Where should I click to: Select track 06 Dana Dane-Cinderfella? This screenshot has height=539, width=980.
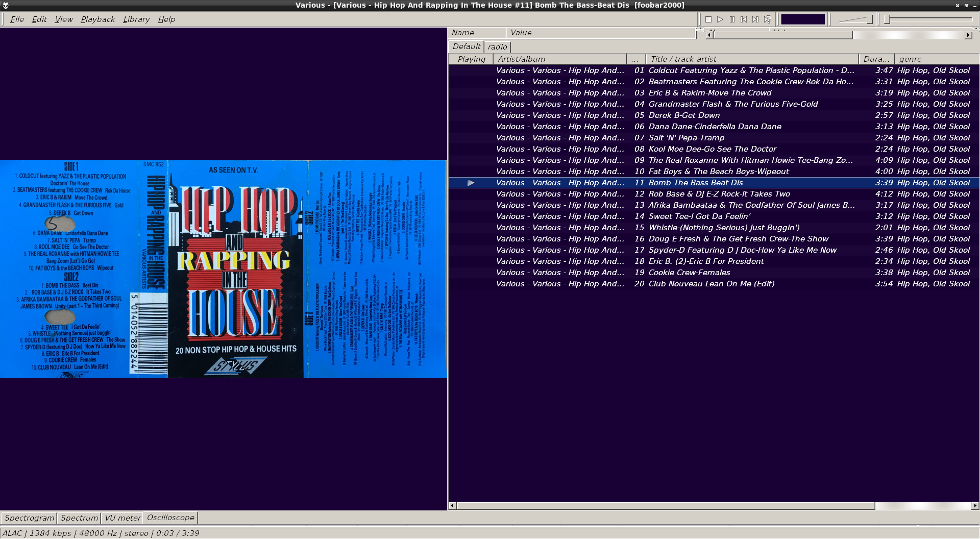(714, 127)
